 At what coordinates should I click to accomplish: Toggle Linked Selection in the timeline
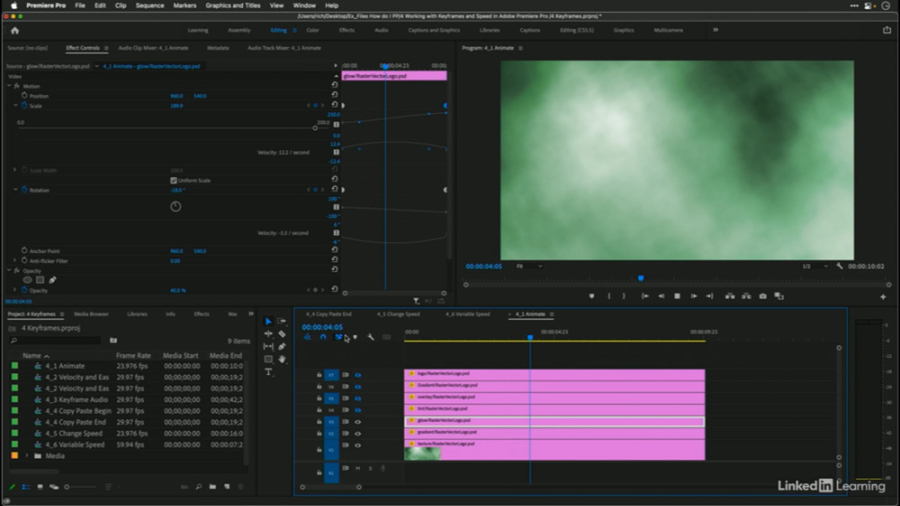339,337
